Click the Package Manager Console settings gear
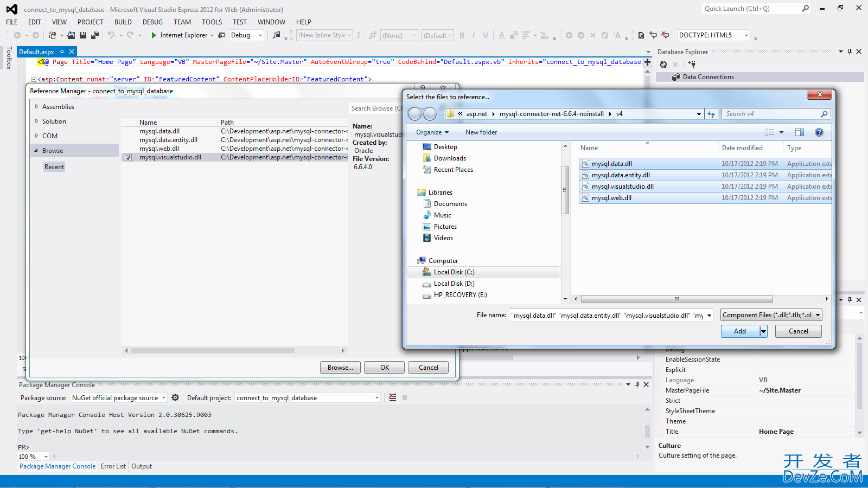This screenshot has height=488, width=868. point(175,397)
